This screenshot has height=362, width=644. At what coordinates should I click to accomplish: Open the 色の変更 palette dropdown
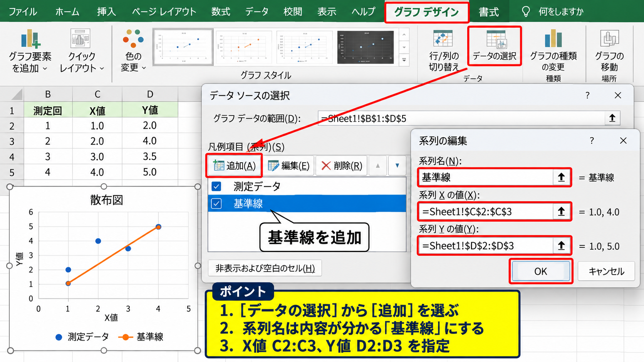133,51
